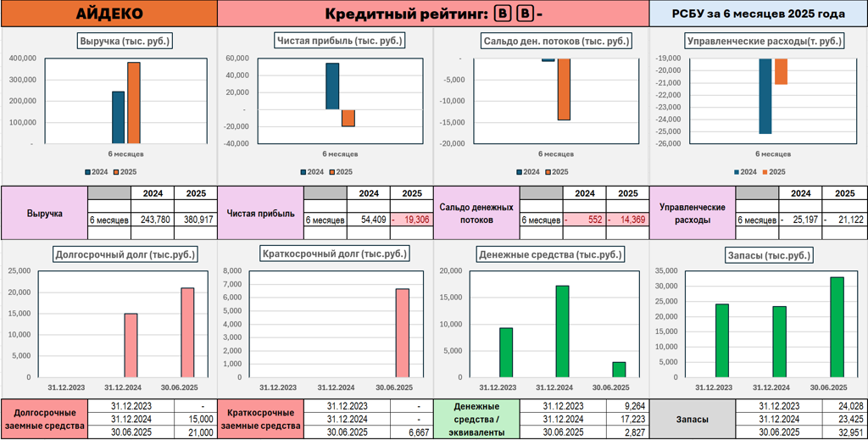Click the 2025 orange bar in Выручка chart
Image resolution: width=868 pixels, height=440 pixels.
coord(134,103)
